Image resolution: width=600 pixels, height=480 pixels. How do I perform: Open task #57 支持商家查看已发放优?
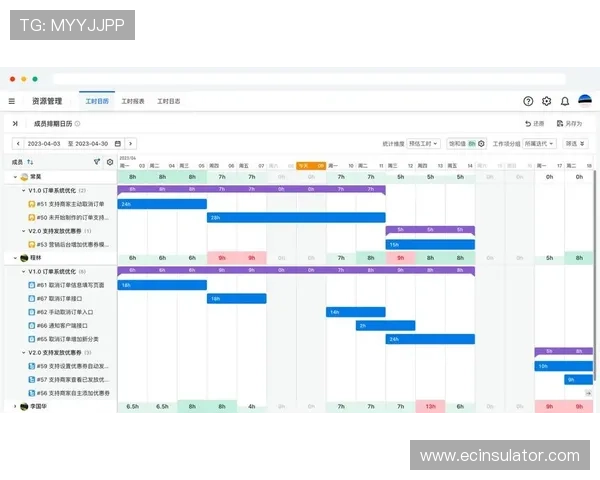click(x=73, y=380)
